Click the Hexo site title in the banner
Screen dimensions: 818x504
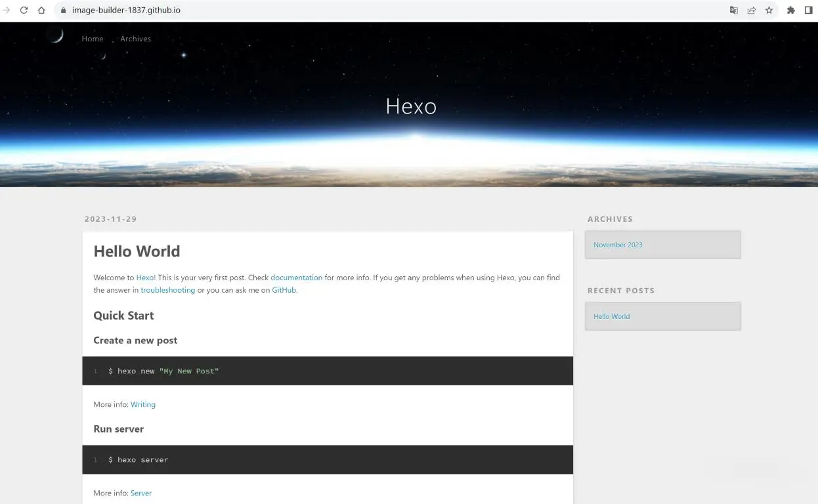(411, 106)
